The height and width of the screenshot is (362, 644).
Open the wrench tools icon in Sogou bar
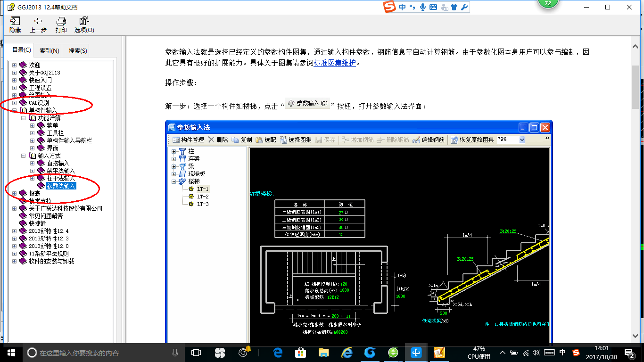click(464, 7)
